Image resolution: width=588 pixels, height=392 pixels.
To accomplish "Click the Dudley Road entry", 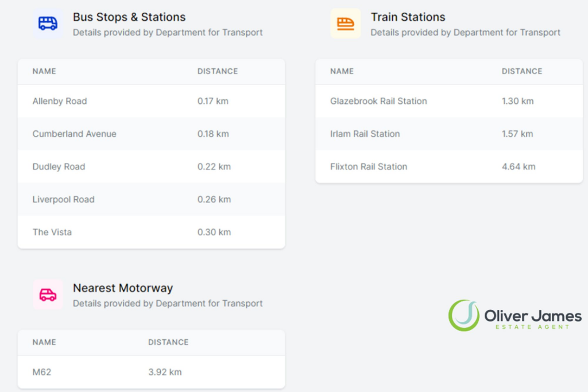I will [151, 167].
